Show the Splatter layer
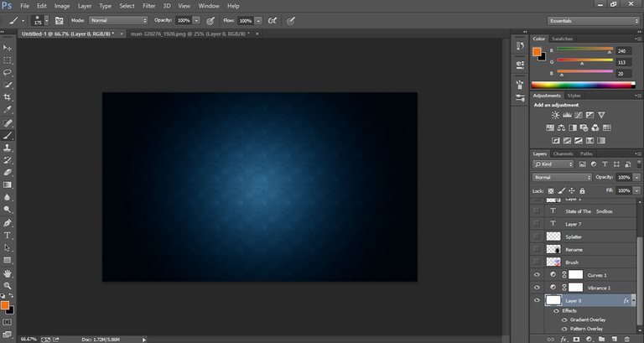644x343 pixels. pyautogui.click(x=537, y=236)
